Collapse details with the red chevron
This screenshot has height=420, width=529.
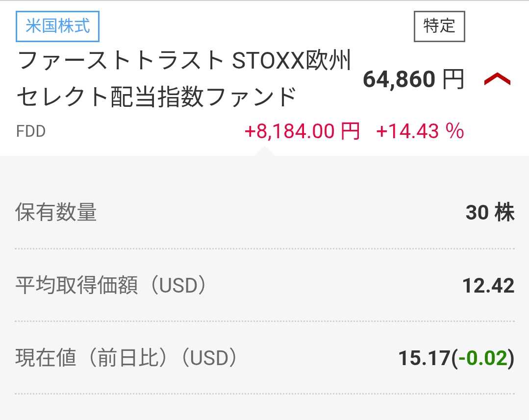pos(497,79)
